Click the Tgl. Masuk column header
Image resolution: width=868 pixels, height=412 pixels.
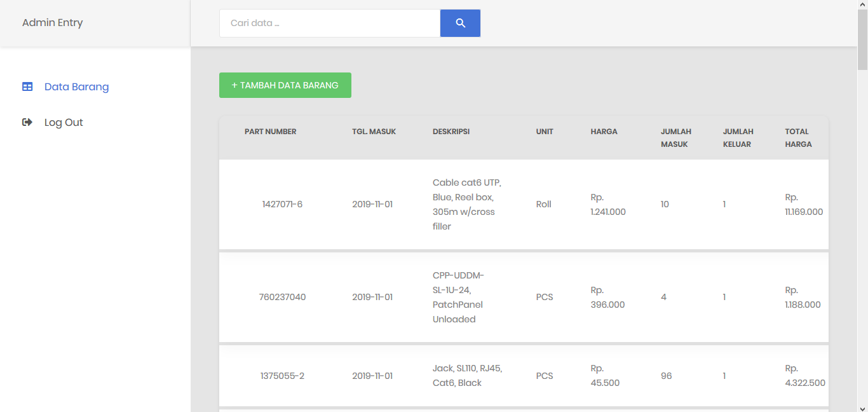pos(374,132)
